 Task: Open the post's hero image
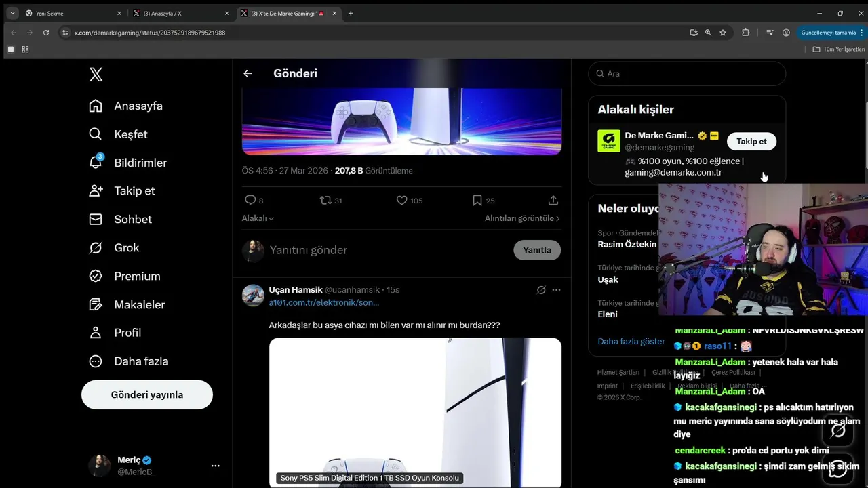[x=402, y=121]
